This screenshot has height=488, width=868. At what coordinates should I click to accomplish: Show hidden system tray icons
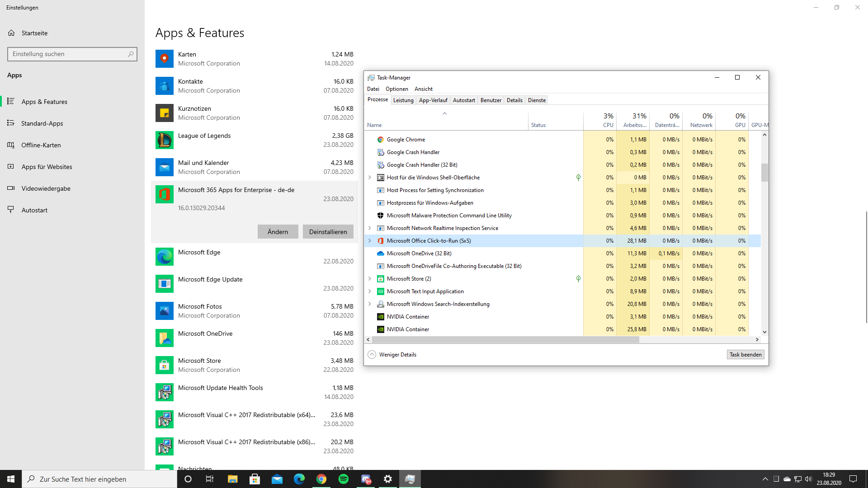coord(765,479)
